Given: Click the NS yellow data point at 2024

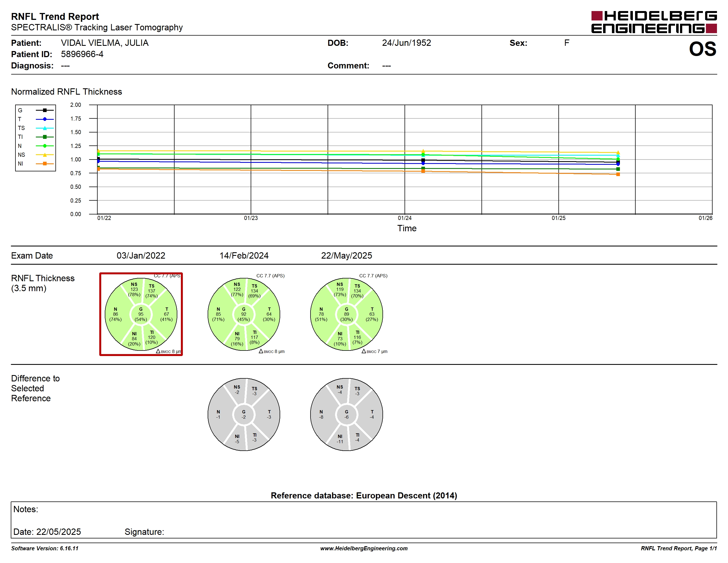Looking at the screenshot, I should (x=423, y=151).
